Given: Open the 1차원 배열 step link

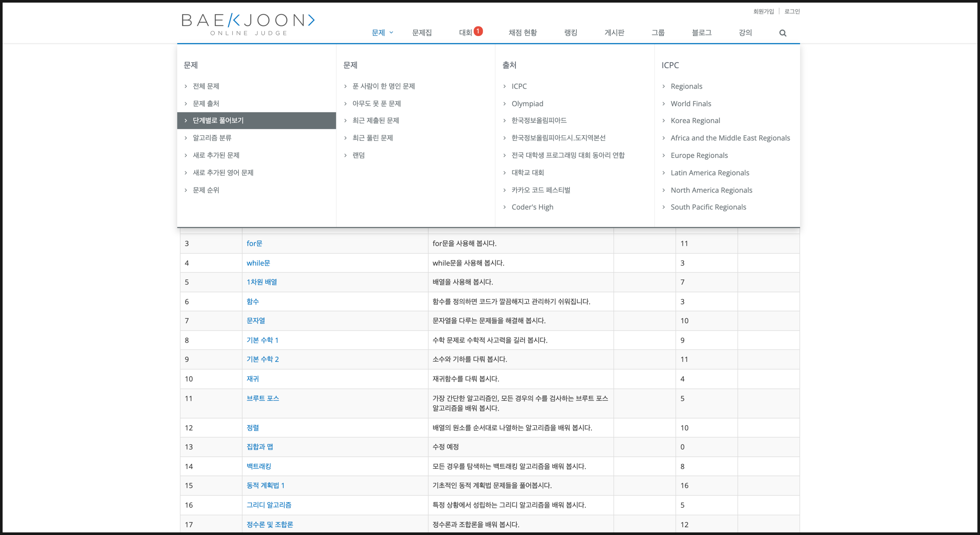Looking at the screenshot, I should point(261,282).
